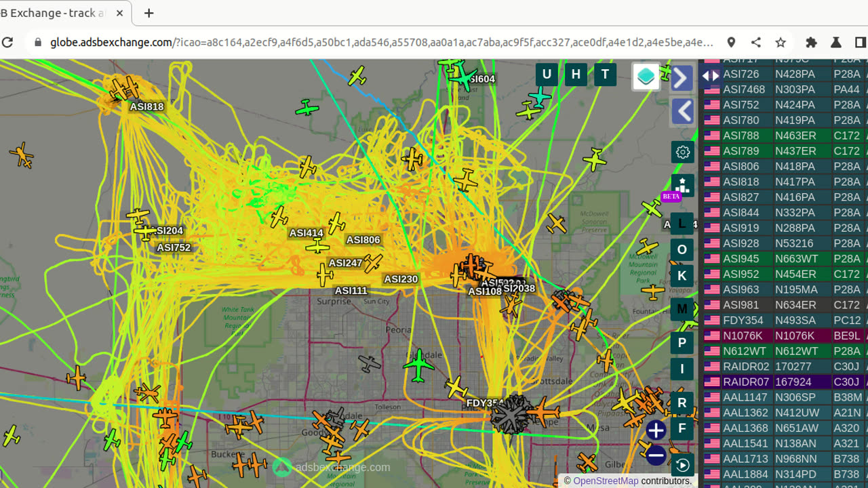Toggle the H map button
This screenshot has width=868, height=488.
click(x=576, y=75)
